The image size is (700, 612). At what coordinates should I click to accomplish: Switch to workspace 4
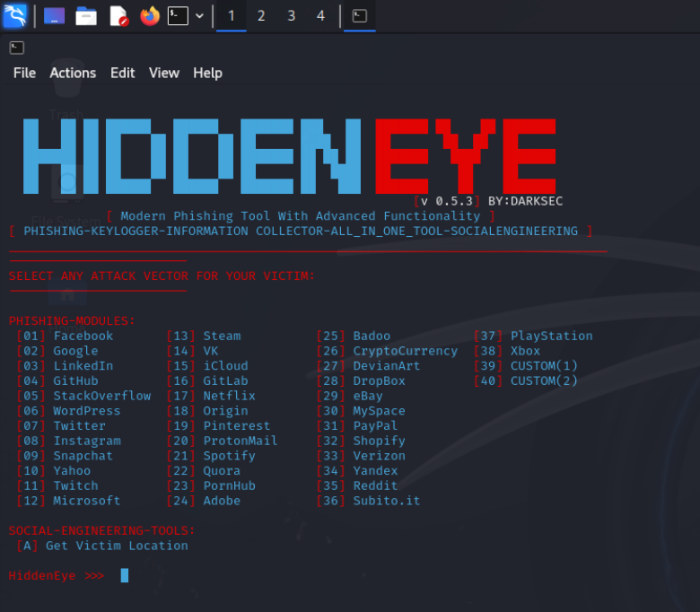point(320,16)
